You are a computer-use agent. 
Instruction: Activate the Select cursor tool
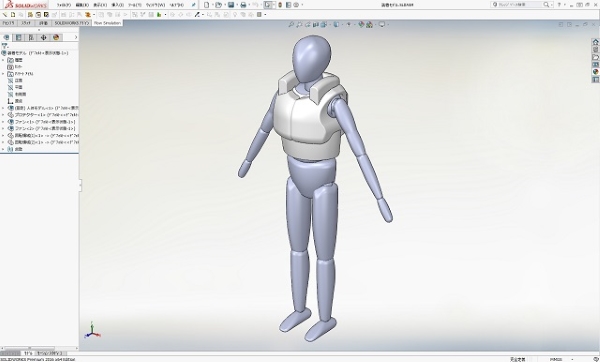268,5
